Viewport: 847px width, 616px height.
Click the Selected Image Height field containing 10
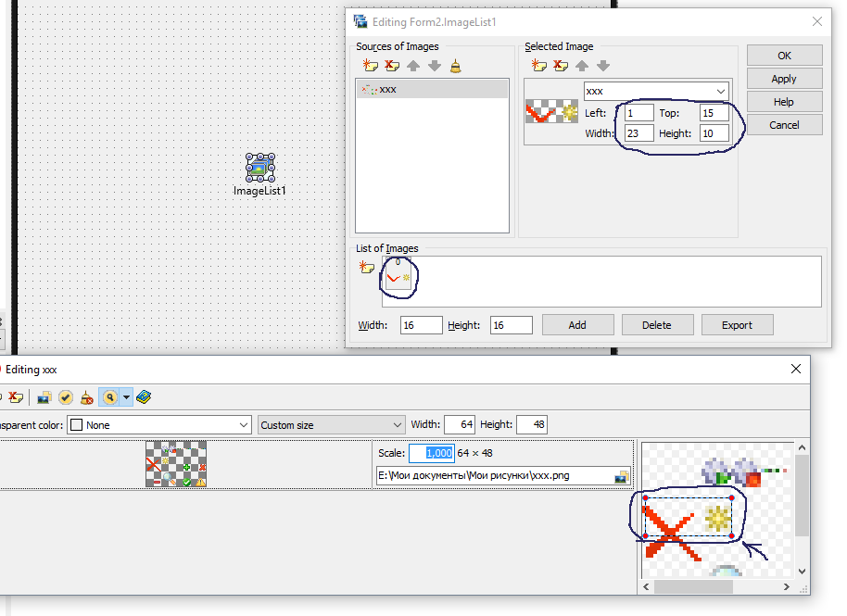pyautogui.click(x=714, y=133)
